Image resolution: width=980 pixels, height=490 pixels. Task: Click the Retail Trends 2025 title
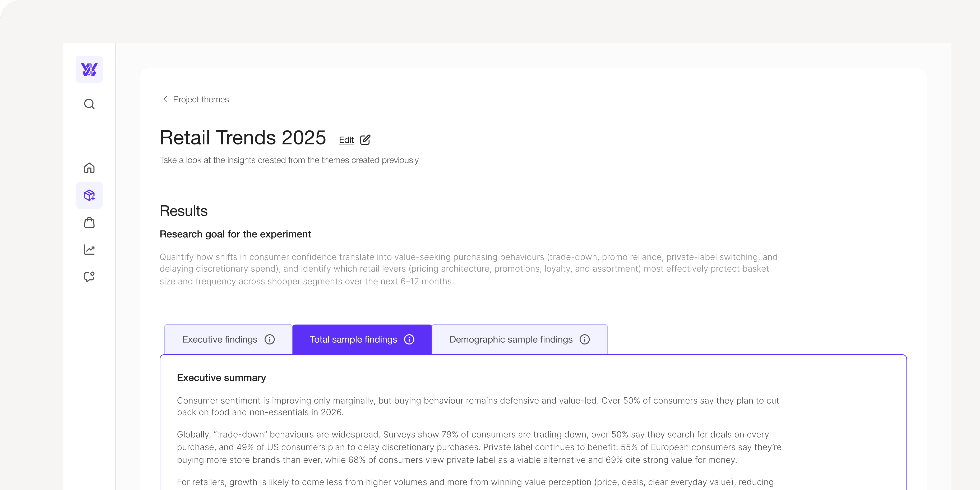coord(243,137)
